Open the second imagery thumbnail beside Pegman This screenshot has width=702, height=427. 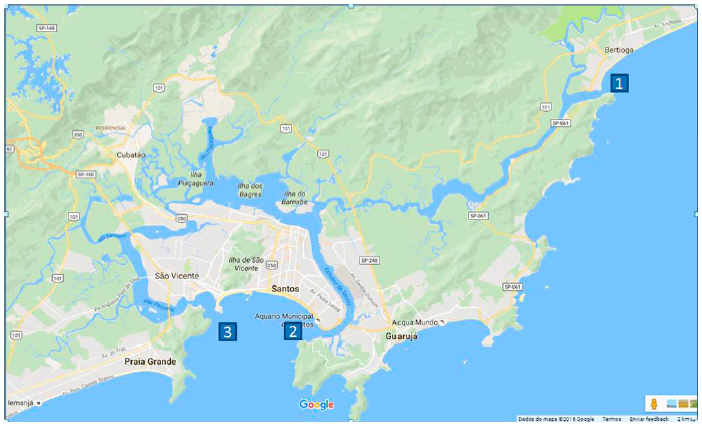pos(683,404)
